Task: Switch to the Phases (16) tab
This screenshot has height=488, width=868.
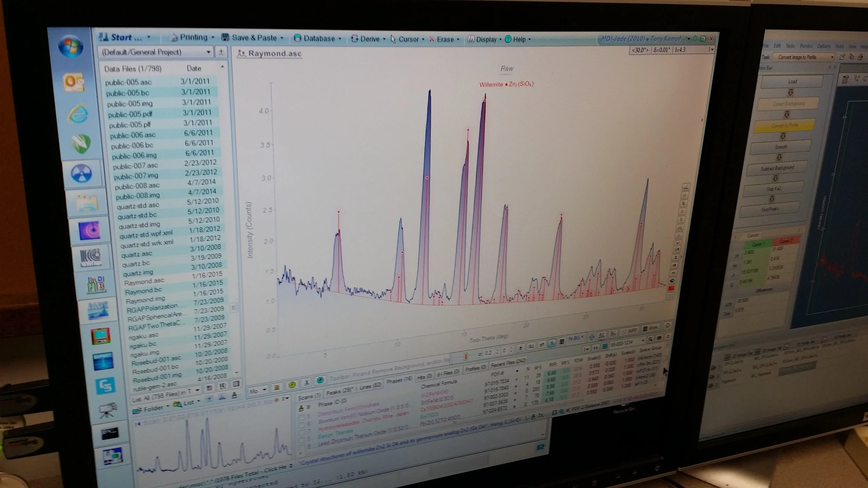Action: pyautogui.click(x=399, y=381)
